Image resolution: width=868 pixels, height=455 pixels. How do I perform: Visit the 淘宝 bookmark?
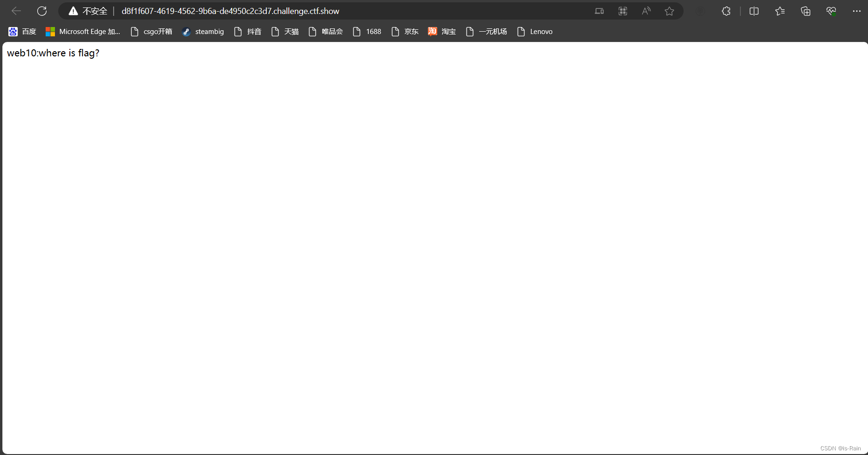click(441, 31)
